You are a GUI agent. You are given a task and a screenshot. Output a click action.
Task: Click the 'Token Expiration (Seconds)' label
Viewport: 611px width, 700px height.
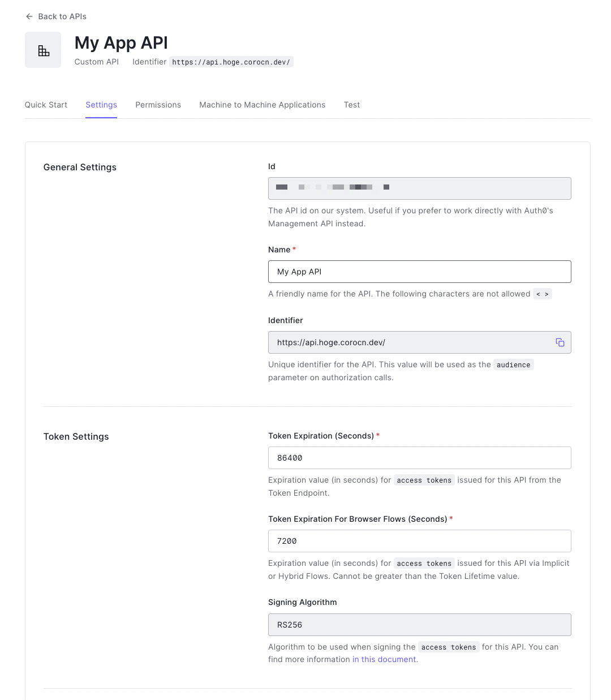321,436
